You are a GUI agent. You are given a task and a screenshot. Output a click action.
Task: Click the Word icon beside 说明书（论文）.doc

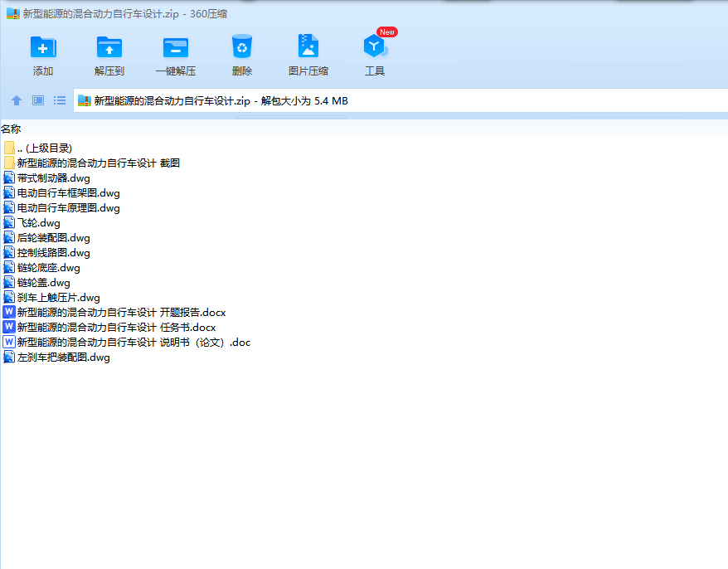point(9,343)
